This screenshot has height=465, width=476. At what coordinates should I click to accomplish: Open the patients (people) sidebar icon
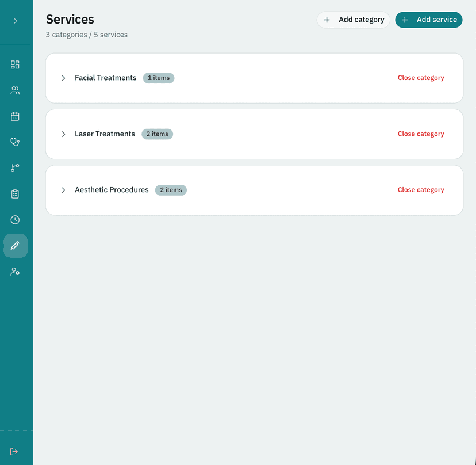(15, 90)
